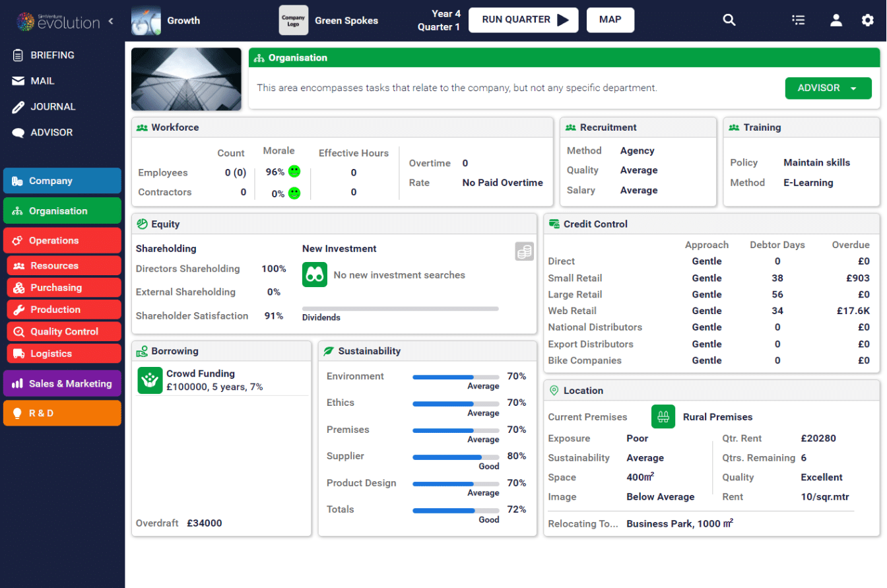Collapse the sidebar with the chevron arrow
Screen dimensions: 887x588
click(111, 20)
